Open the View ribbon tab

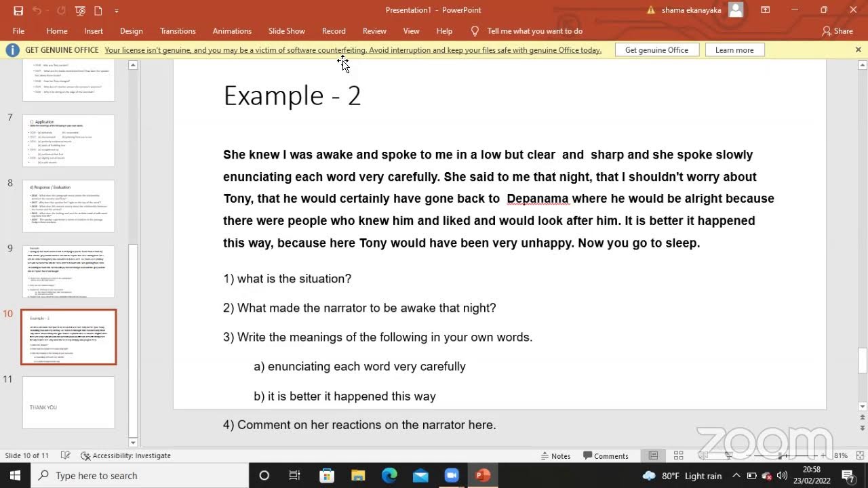[x=411, y=31]
